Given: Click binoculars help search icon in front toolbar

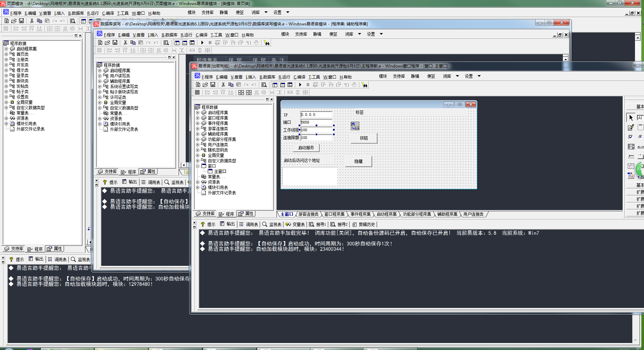Looking at the screenshot, I should 364,85.
